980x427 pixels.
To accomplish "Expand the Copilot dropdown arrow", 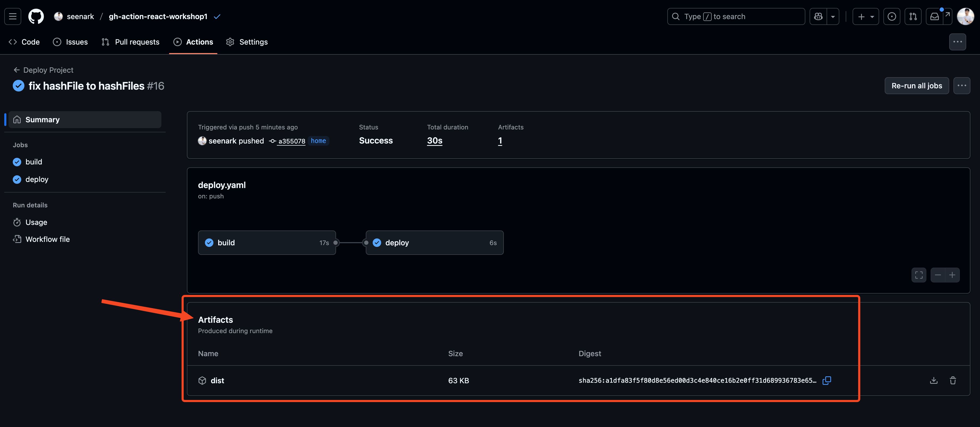I will (833, 16).
